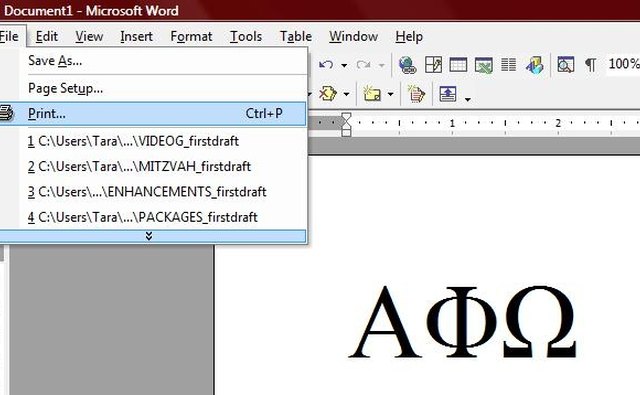Screen dimensions: 640x395
Task: Open the Help menu
Action: (x=409, y=36)
